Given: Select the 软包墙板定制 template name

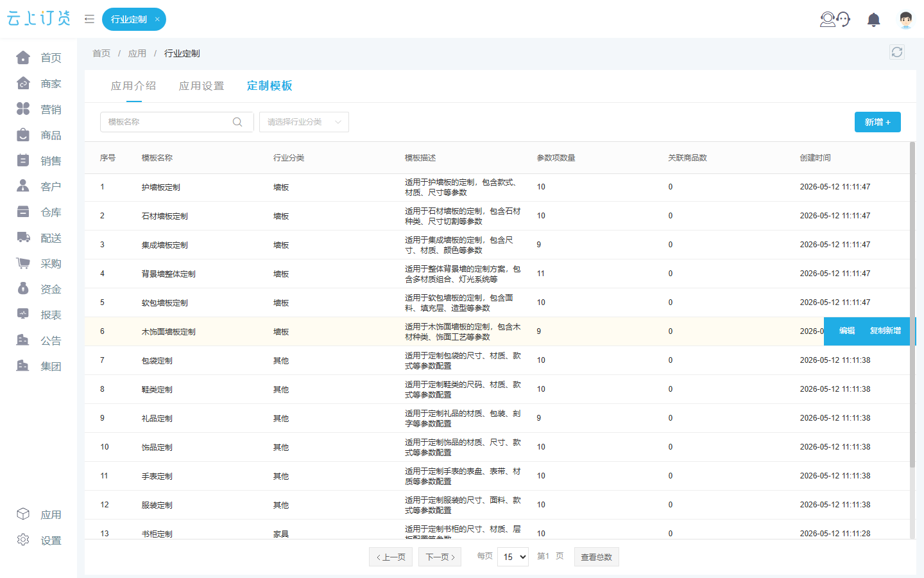Looking at the screenshot, I should 165,303.
